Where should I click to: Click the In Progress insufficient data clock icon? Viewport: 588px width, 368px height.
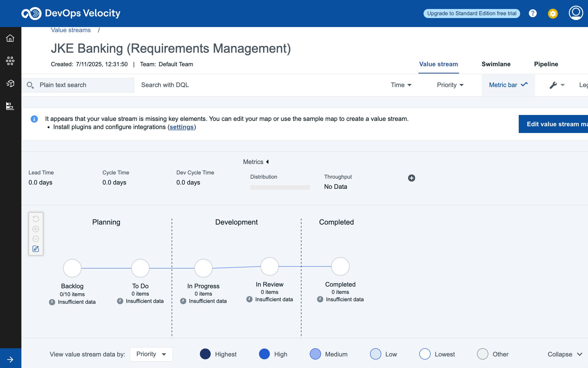(x=183, y=301)
